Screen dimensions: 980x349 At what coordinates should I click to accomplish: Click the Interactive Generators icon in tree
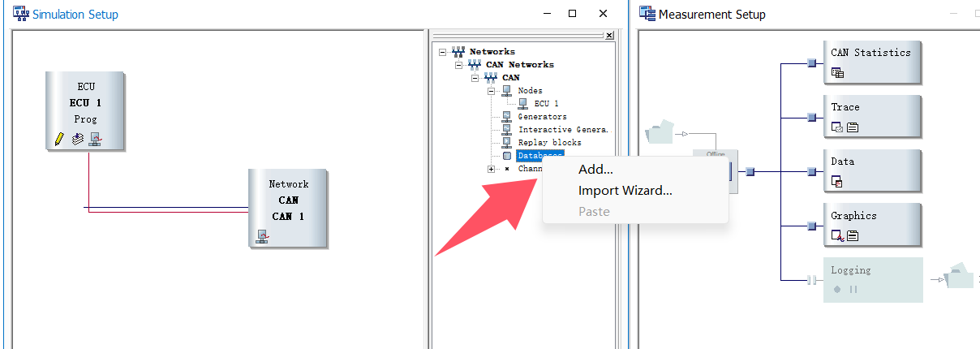pos(507,129)
